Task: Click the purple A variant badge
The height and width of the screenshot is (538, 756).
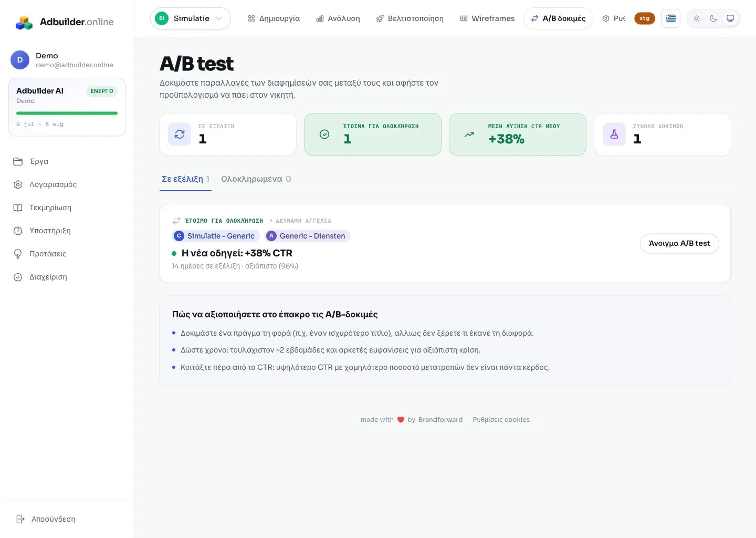Action: (x=271, y=236)
